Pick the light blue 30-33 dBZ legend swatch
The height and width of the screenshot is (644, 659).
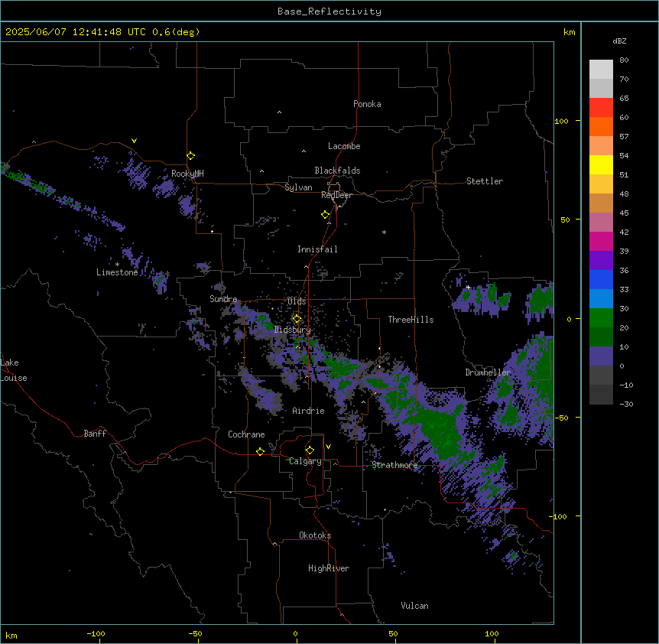point(601,299)
